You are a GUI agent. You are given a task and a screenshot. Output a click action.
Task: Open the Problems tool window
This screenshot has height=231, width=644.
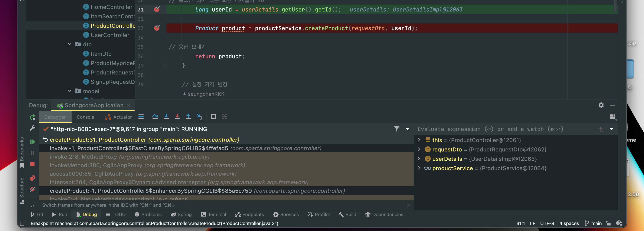tap(148, 214)
